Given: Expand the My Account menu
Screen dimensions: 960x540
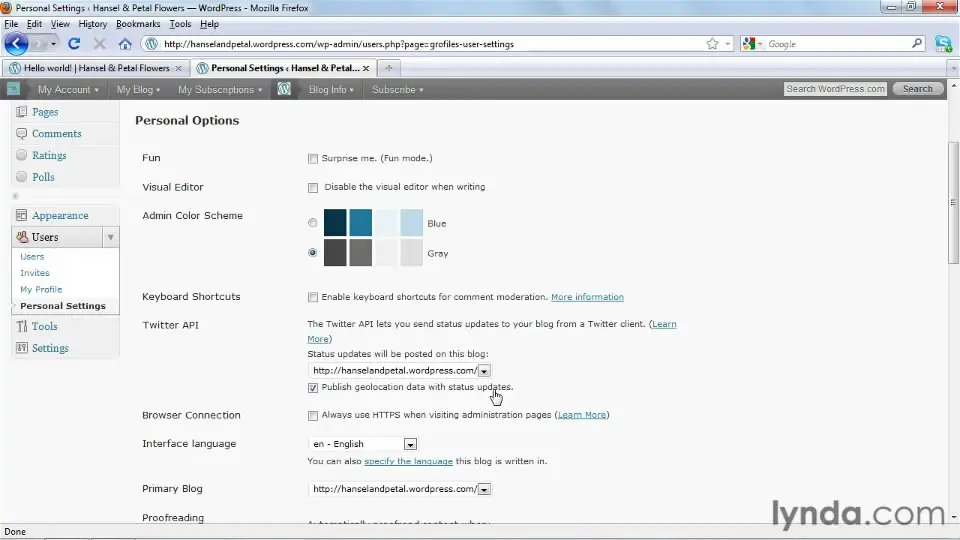Looking at the screenshot, I should (x=67, y=89).
